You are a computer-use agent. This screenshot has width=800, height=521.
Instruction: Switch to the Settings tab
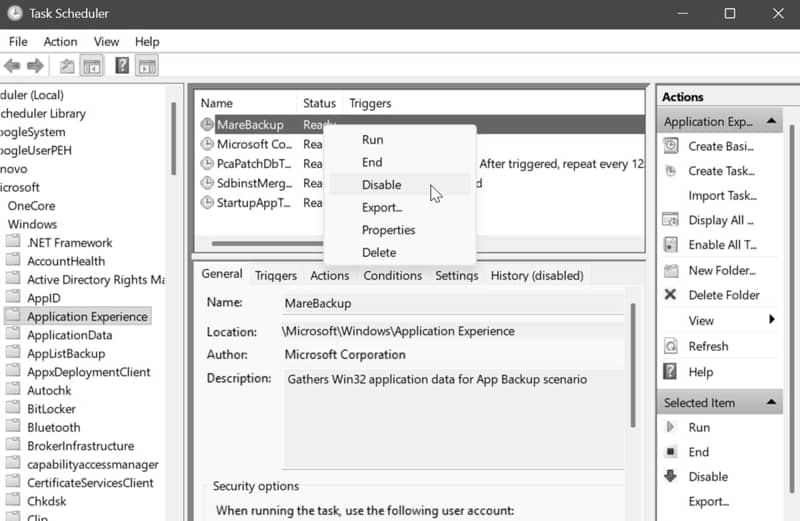(x=457, y=276)
